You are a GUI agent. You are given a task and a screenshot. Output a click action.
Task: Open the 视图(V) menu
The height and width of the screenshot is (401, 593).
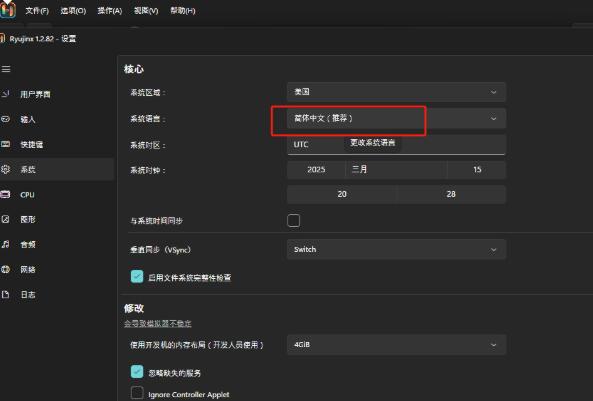(x=146, y=11)
